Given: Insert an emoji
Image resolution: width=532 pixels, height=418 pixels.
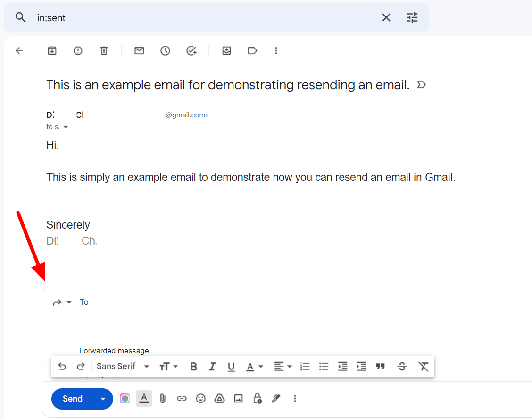Looking at the screenshot, I should coord(200,399).
